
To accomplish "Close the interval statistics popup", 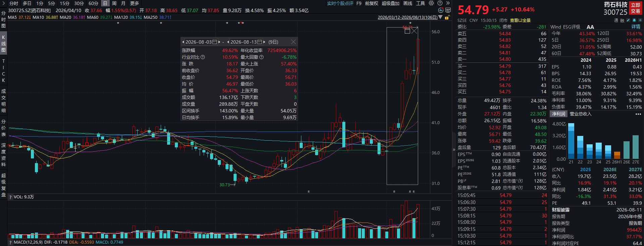I will click(x=294, y=42).
